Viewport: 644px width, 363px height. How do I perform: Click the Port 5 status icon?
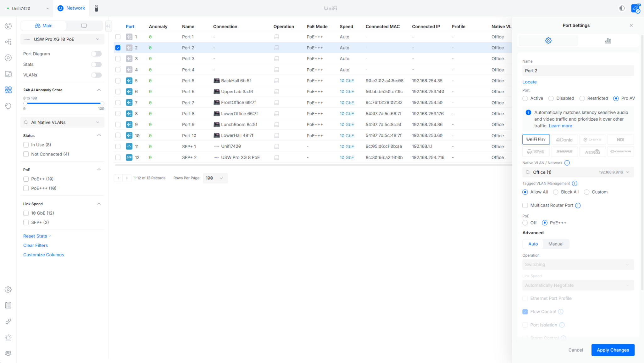pos(129,81)
